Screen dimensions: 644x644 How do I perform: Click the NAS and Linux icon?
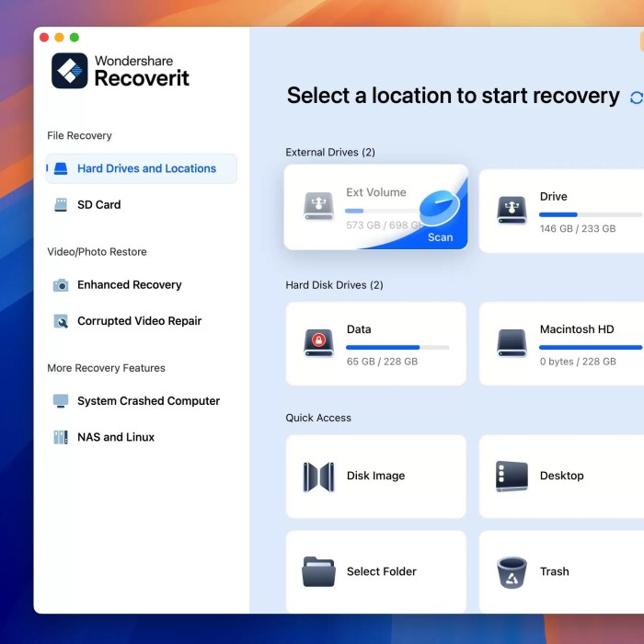[x=61, y=437]
